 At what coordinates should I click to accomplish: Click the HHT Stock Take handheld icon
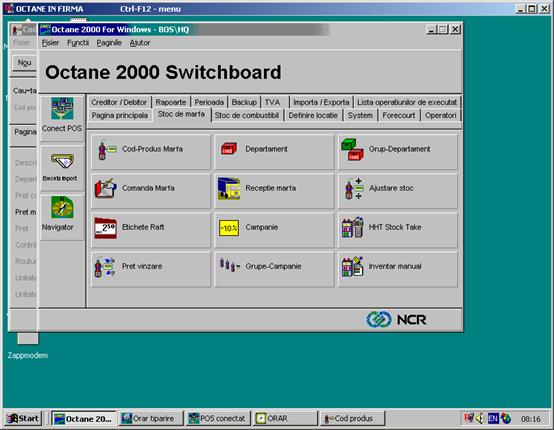352,227
